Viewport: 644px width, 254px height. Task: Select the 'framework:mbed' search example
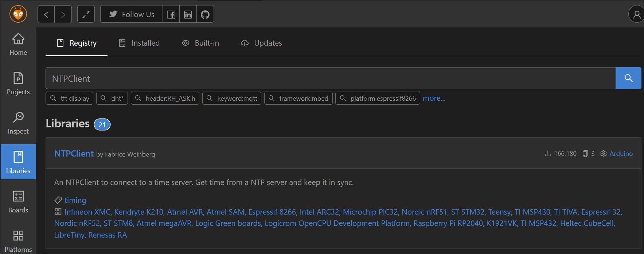coord(298,98)
